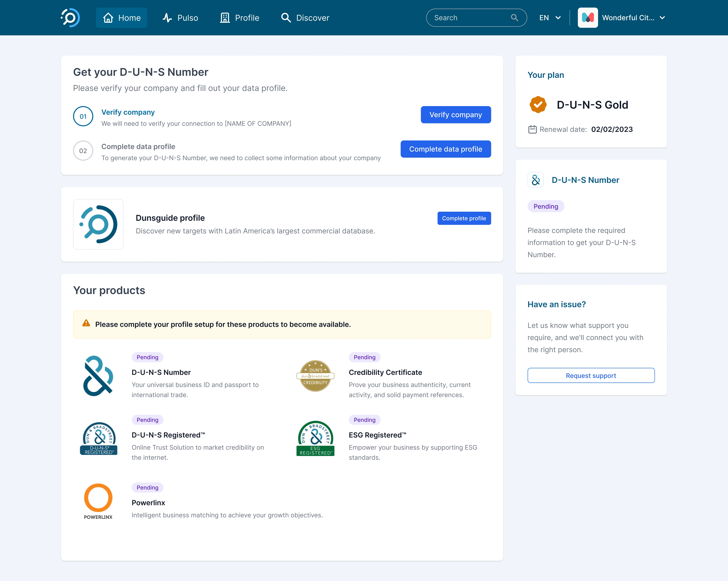Viewport: 728px width, 581px height.
Task: Click the Powerlinx product title
Action: tap(148, 502)
